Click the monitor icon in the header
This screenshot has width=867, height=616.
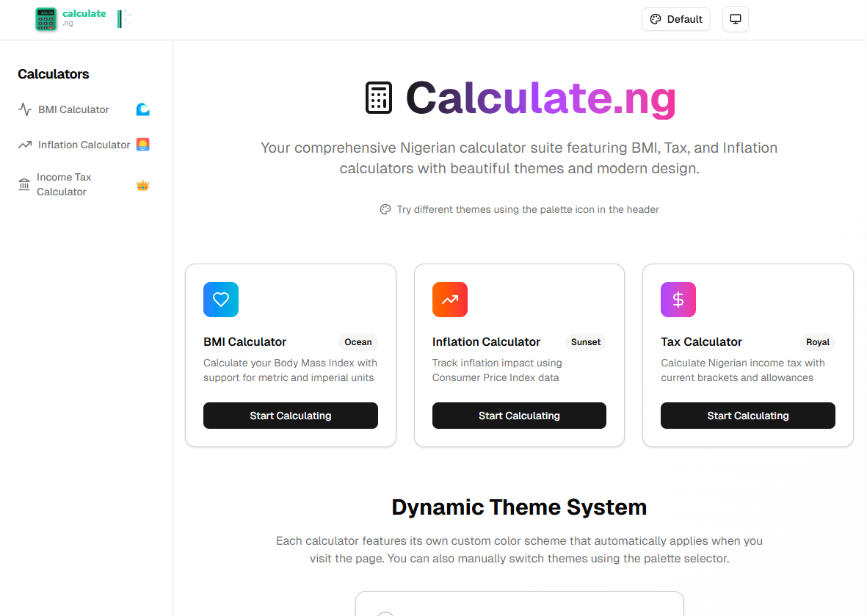[x=735, y=19]
